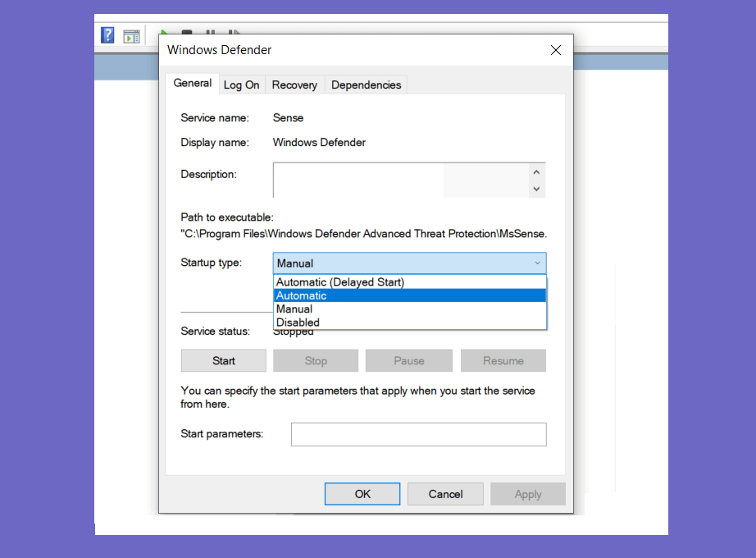Image resolution: width=756 pixels, height=558 pixels.
Task: Confirm with the OK button
Action: pyautogui.click(x=362, y=494)
